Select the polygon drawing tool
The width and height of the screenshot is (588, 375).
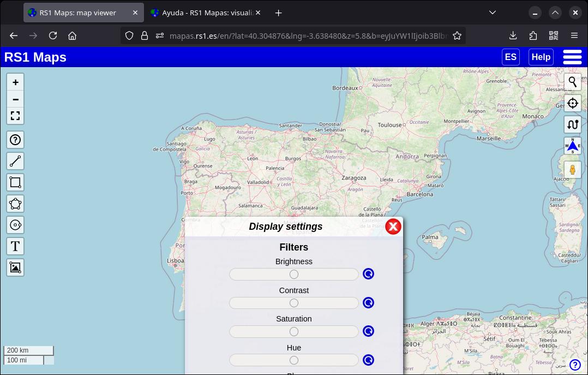coord(15,204)
